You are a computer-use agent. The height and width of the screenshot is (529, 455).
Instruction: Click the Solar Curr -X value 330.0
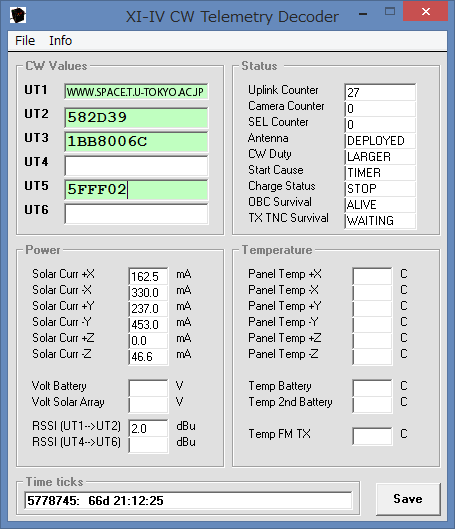coord(148,292)
